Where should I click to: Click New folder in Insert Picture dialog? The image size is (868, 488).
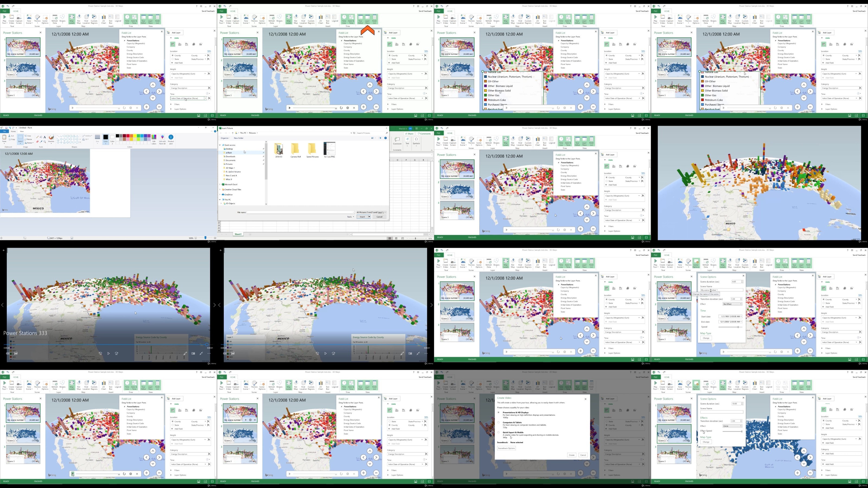point(239,138)
